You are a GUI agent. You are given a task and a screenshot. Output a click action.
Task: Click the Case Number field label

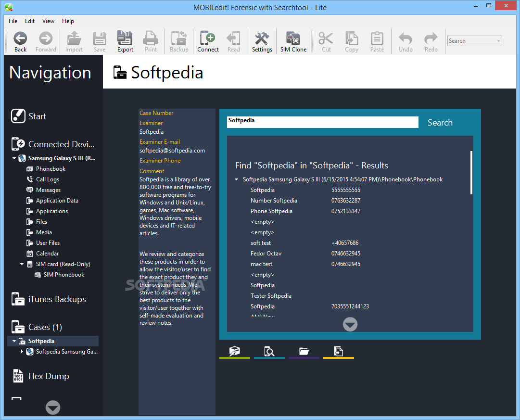click(x=156, y=113)
